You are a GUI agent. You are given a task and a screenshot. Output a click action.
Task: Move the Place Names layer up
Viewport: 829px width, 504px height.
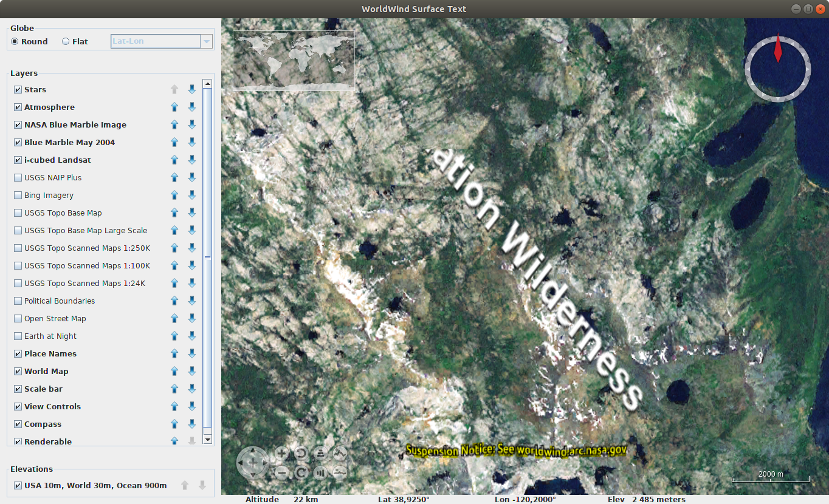(174, 353)
